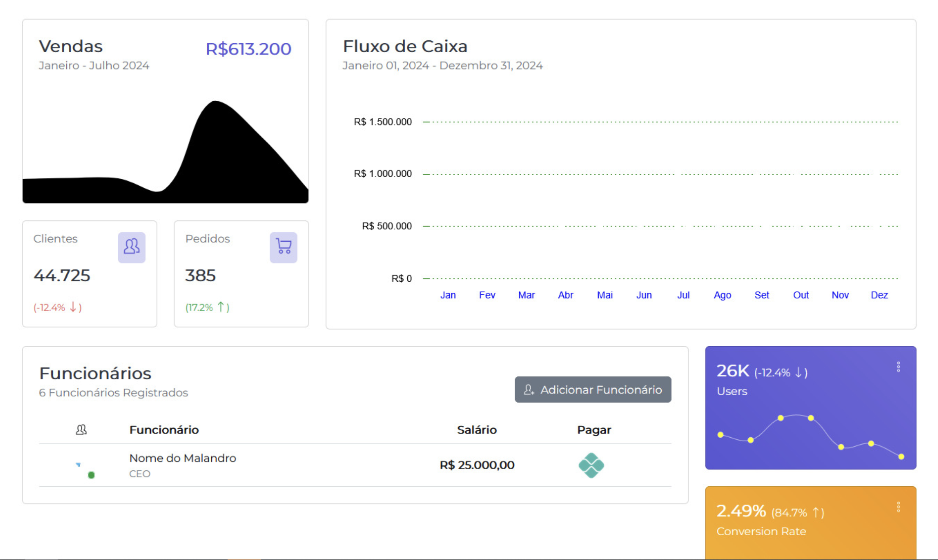
Task: Click the Clientes users icon
Action: [x=131, y=247]
